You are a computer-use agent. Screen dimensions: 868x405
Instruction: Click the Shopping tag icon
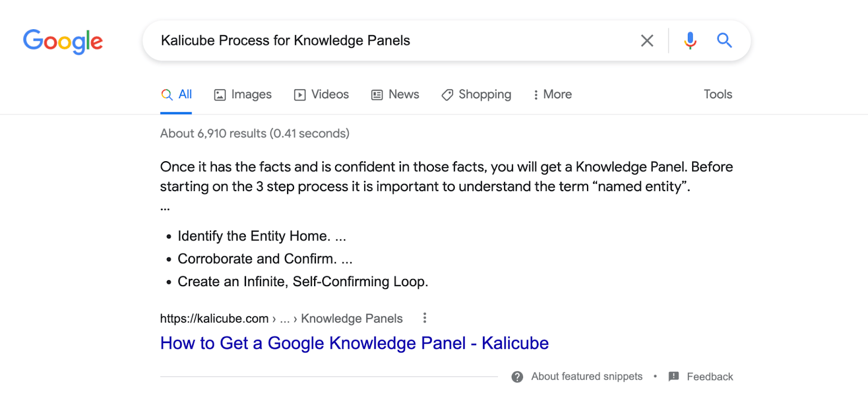pyautogui.click(x=447, y=95)
